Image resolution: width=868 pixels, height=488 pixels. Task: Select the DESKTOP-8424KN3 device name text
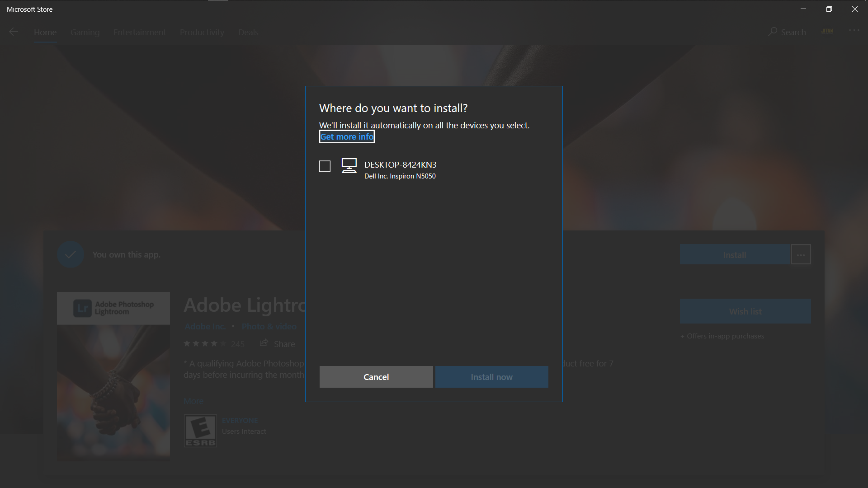(401, 164)
